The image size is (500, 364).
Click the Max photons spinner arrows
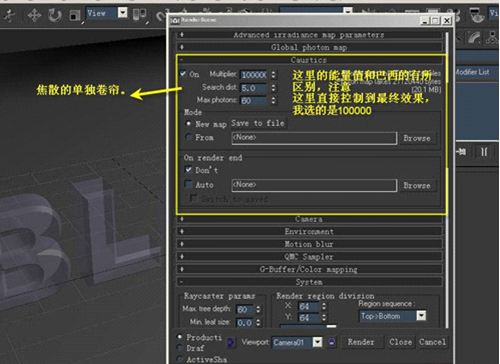(x=273, y=100)
